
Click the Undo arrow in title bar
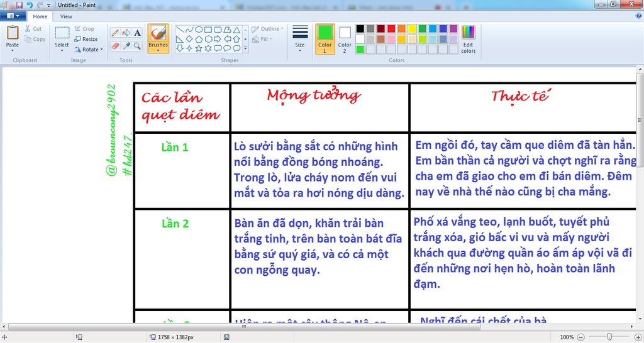tap(30, 5)
